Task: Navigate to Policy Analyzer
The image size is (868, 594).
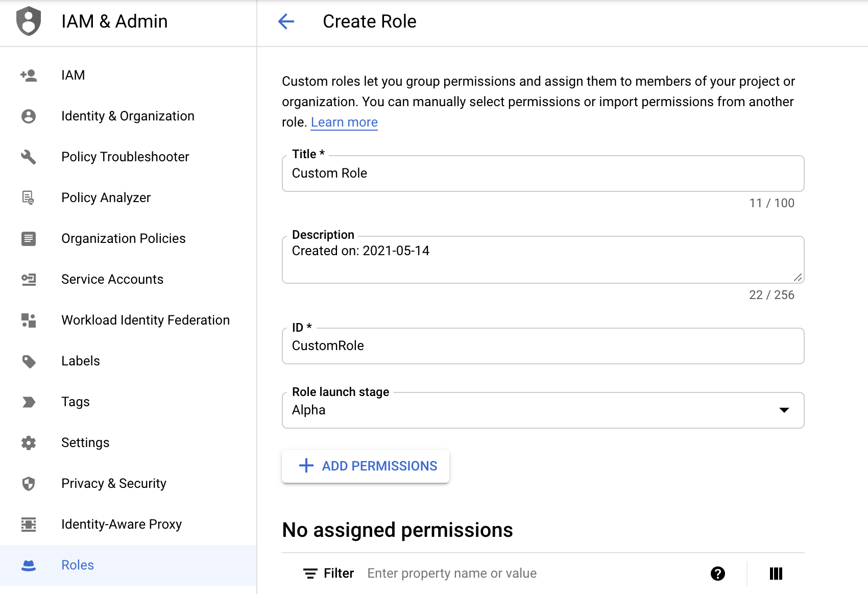Action: click(128, 197)
